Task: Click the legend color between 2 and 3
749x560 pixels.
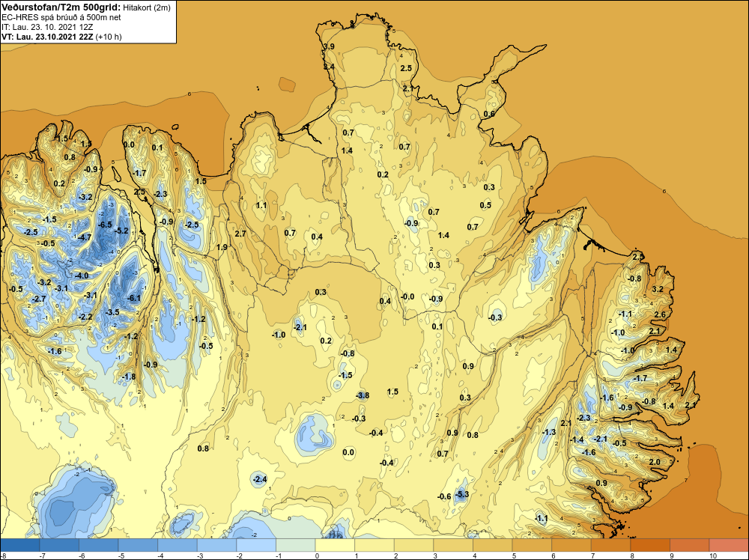Action: tap(413, 545)
